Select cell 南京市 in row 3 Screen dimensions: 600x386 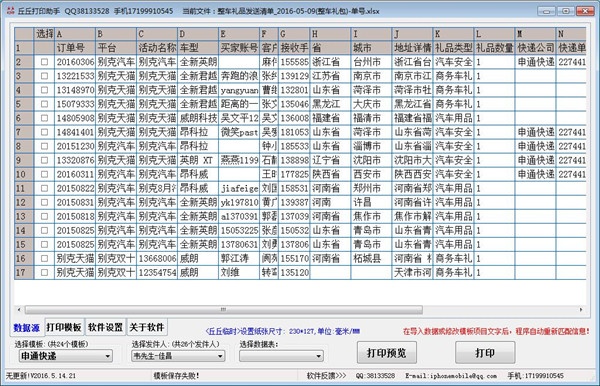[x=371, y=76]
